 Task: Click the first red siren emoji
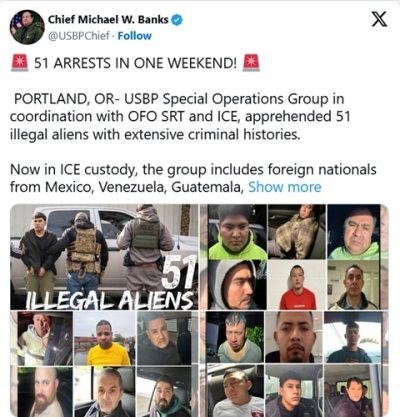(20, 63)
